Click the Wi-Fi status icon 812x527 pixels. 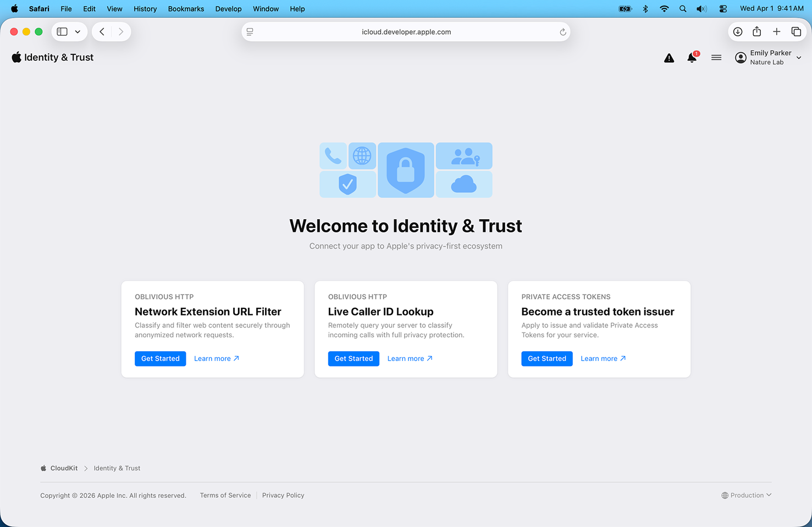pyautogui.click(x=664, y=9)
